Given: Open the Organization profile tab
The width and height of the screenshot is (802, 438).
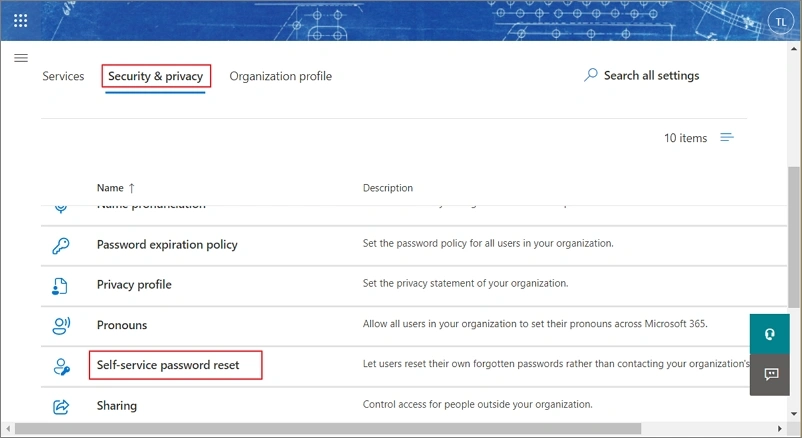Looking at the screenshot, I should (280, 76).
